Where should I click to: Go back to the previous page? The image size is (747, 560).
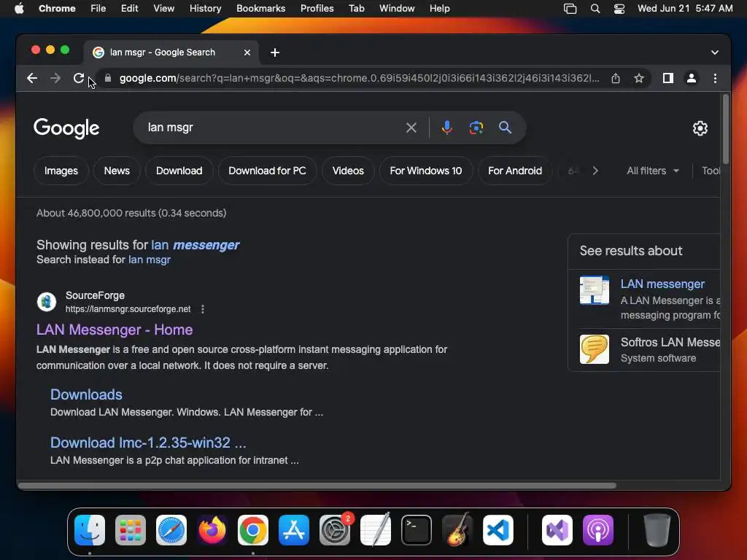click(32, 78)
